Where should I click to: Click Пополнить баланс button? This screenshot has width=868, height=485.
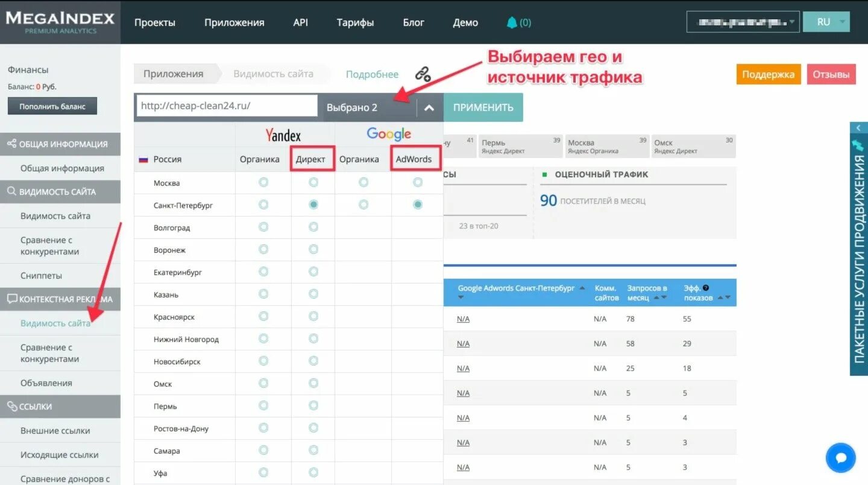point(52,107)
